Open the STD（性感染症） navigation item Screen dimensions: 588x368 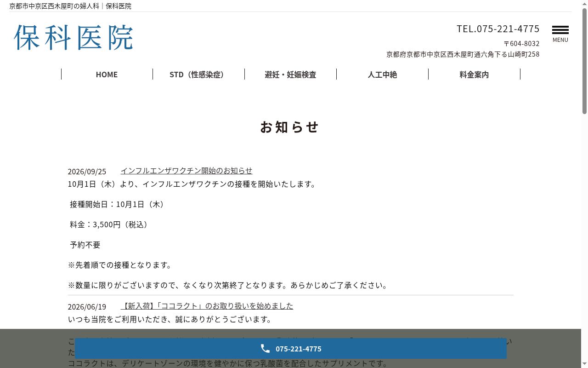[x=198, y=74]
